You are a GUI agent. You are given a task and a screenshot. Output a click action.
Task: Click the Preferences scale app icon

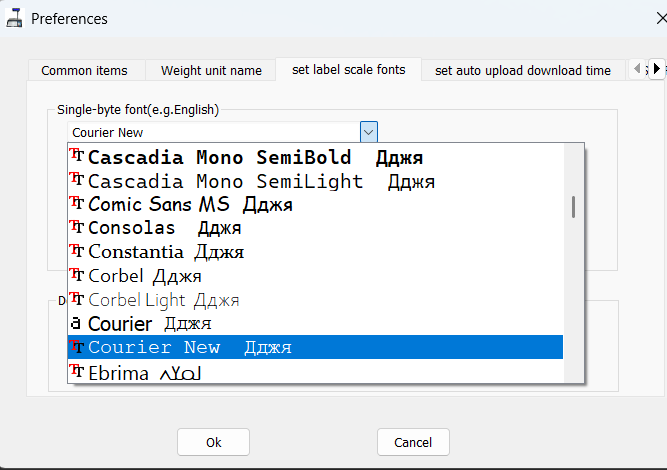pos(14,18)
